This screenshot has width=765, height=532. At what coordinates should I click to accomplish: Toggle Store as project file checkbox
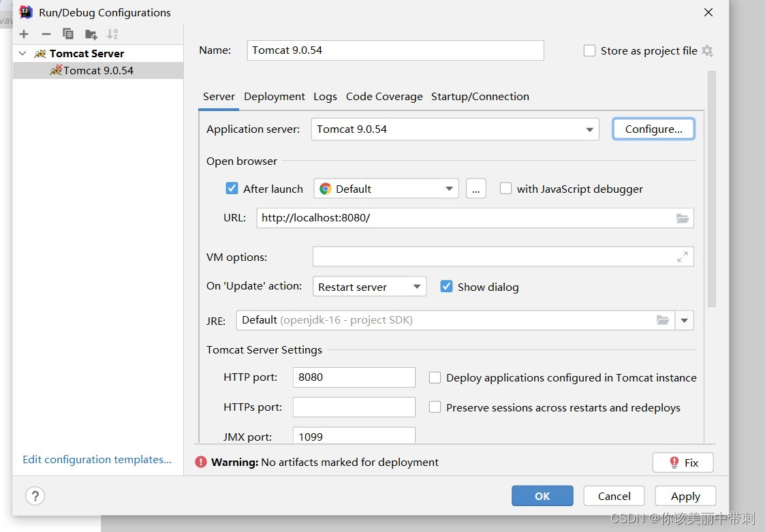click(x=589, y=51)
